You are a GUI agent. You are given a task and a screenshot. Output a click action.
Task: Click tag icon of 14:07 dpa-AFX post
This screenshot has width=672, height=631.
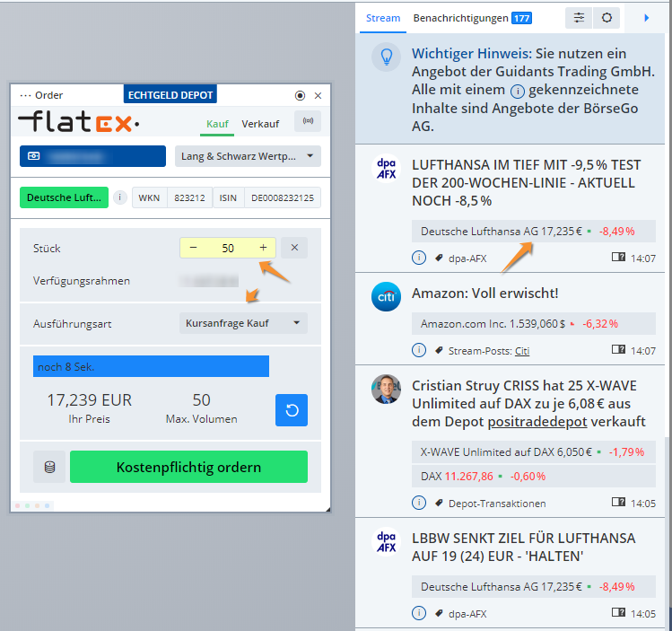point(439,259)
